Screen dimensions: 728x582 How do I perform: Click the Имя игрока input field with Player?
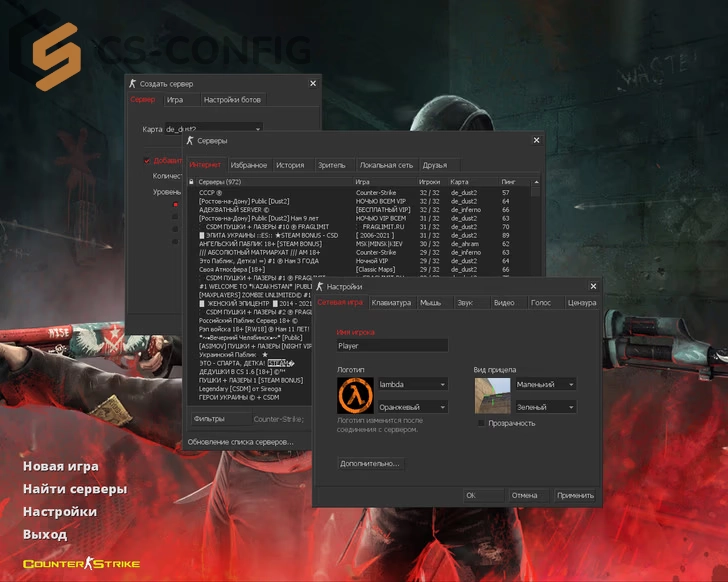[392, 346]
